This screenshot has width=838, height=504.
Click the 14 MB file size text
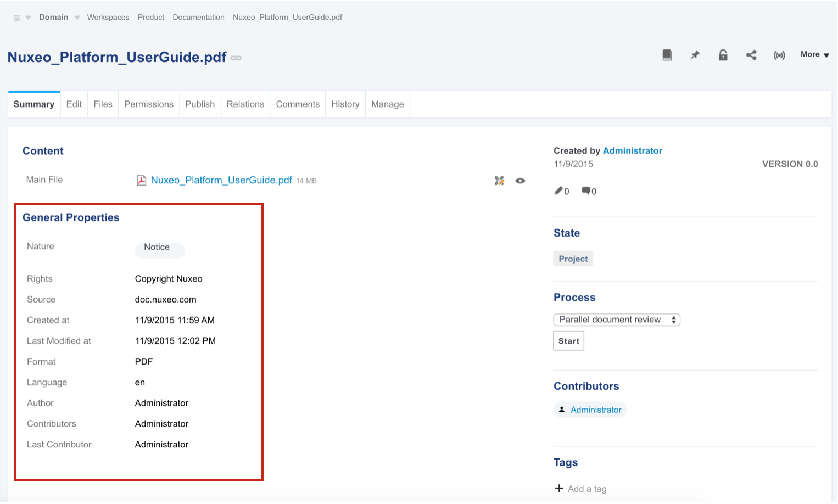[306, 181]
